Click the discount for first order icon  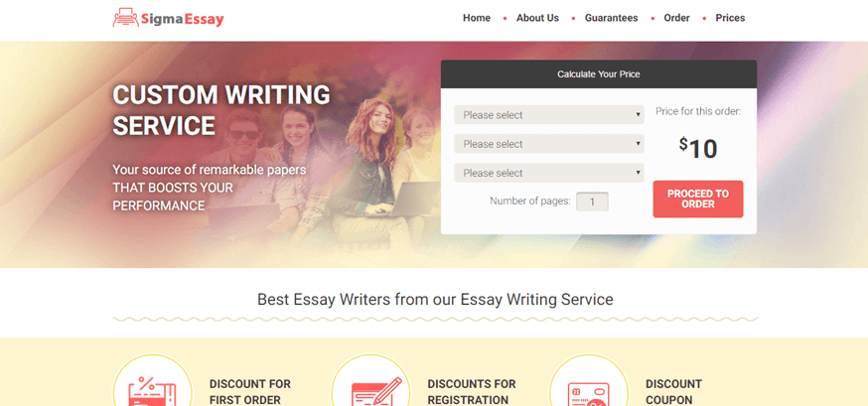(153, 390)
